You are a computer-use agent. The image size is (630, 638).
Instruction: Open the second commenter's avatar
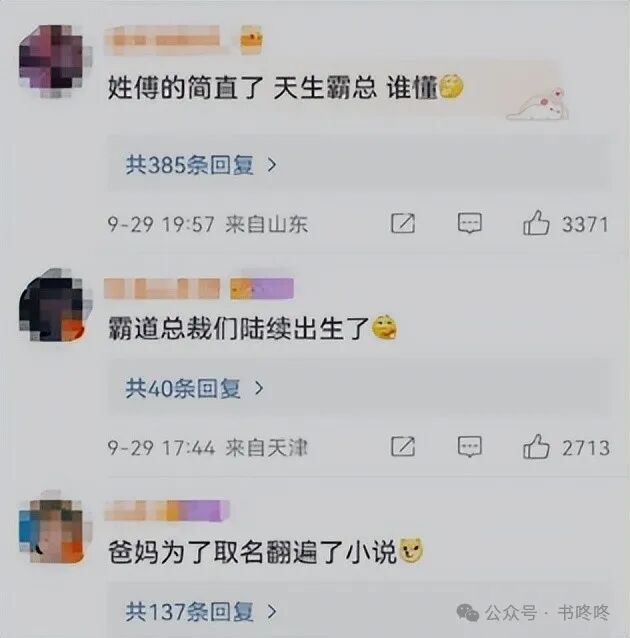[52, 305]
